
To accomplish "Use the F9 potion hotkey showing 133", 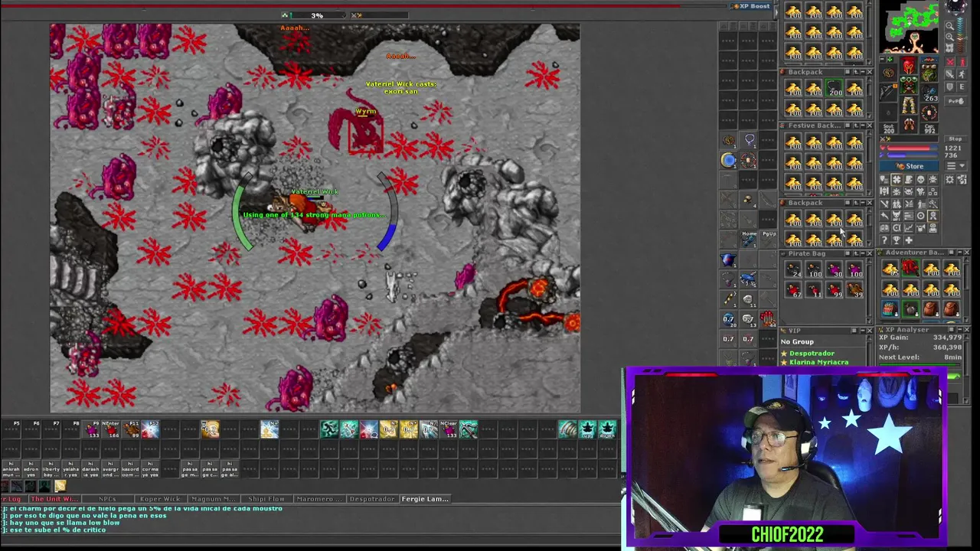I will (x=90, y=429).
